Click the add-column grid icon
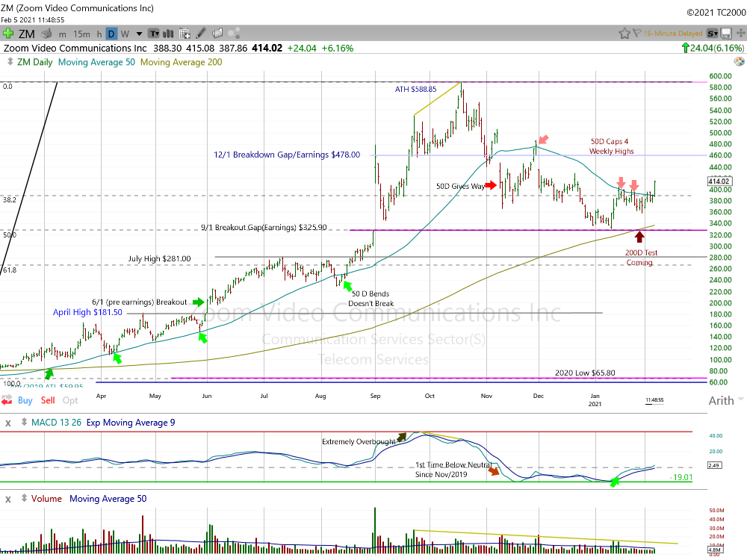This screenshot has height=560, width=747. point(185,34)
